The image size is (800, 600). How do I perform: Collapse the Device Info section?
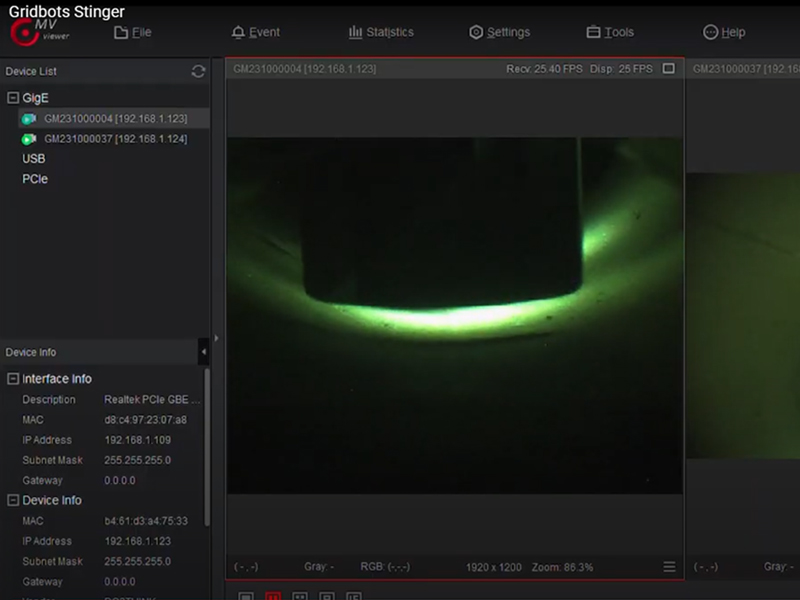13,500
